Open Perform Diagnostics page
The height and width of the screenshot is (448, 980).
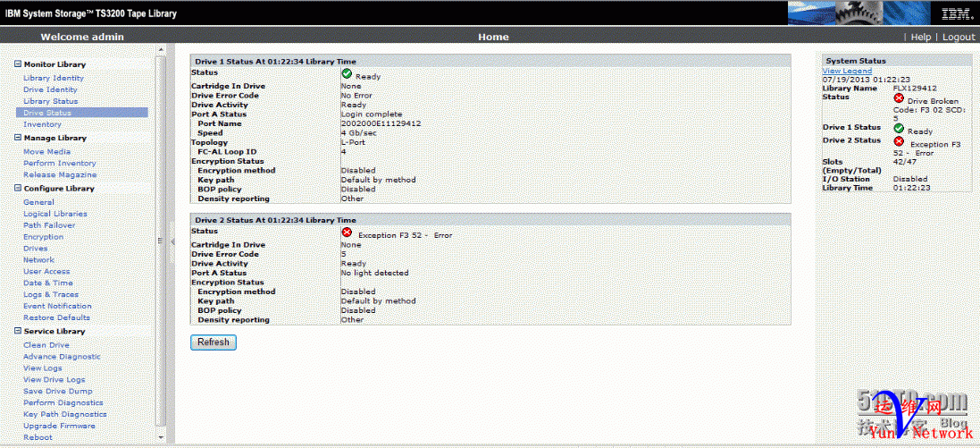tap(63, 403)
